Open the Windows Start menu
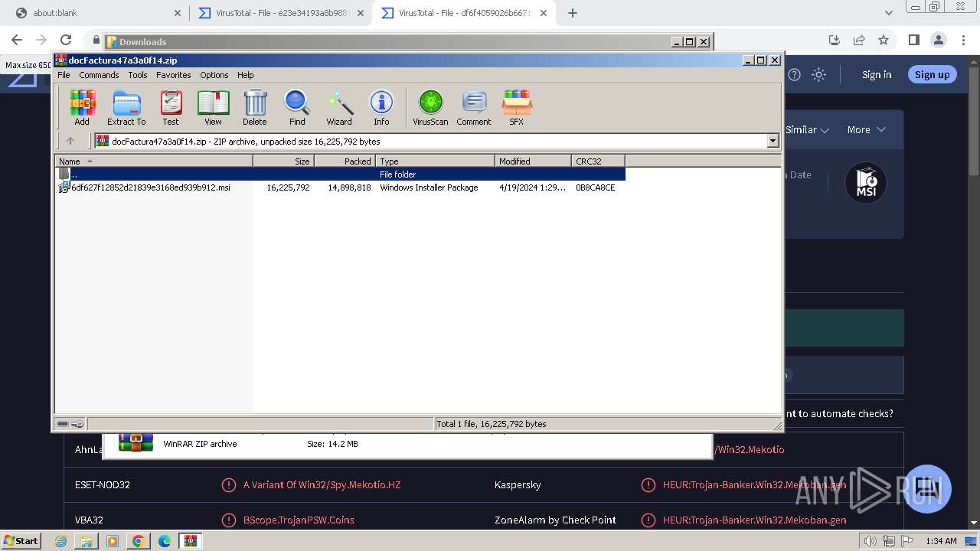This screenshot has height=551, width=980. pyautogui.click(x=21, y=540)
